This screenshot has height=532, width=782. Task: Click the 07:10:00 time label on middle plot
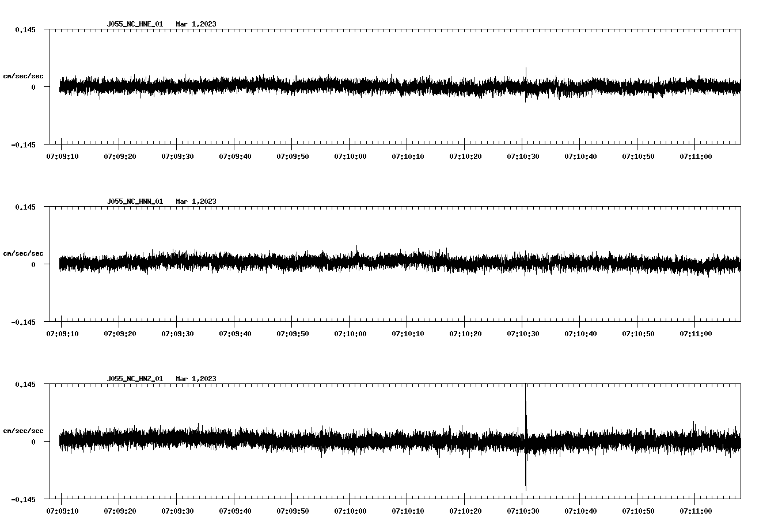(349, 332)
